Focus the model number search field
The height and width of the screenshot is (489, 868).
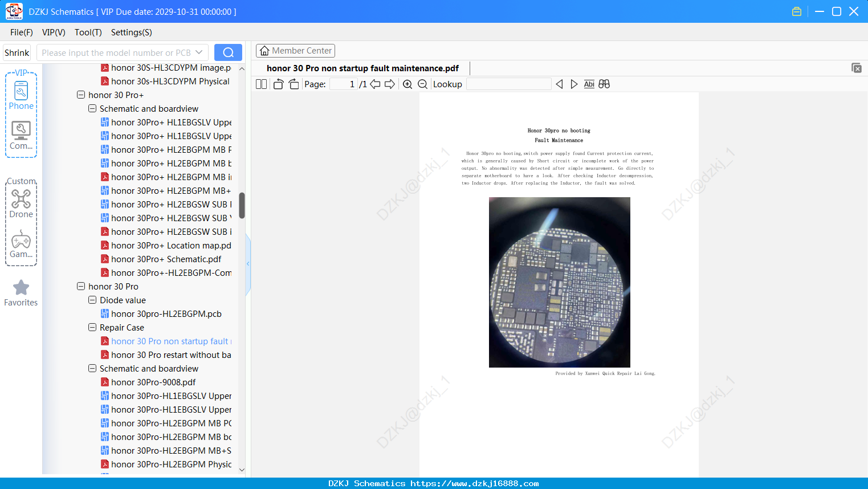pyautogui.click(x=116, y=52)
